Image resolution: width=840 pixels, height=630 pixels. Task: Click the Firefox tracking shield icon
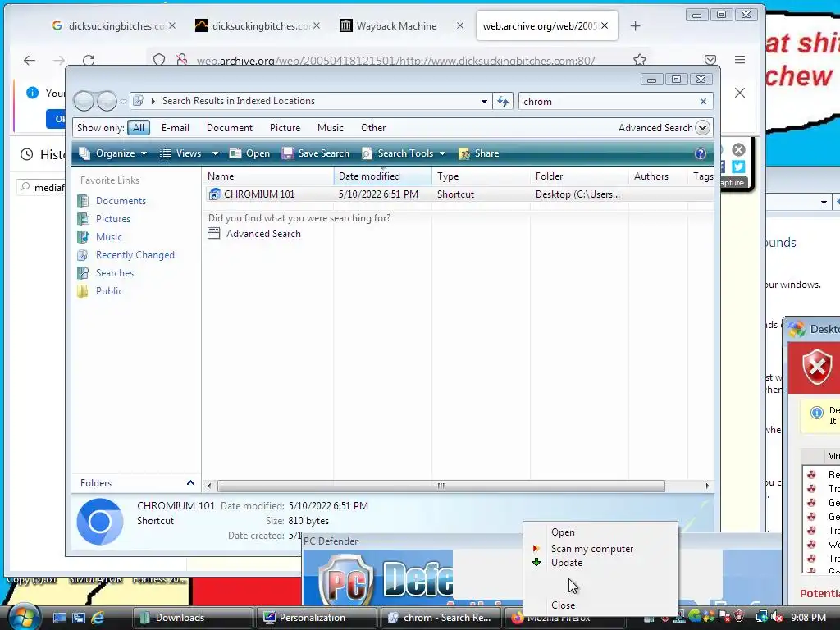point(159,59)
